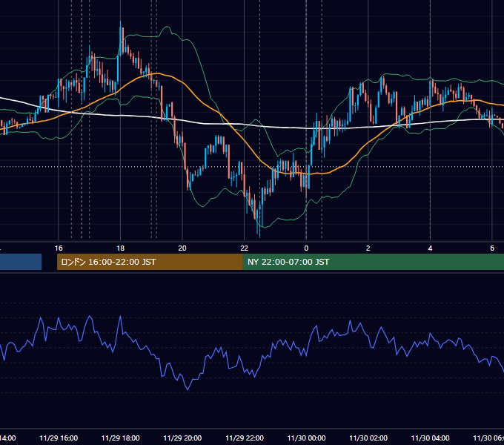The width and height of the screenshot is (504, 445).
Task: Click the 11/30 04:00 date label
Action: (x=431, y=438)
